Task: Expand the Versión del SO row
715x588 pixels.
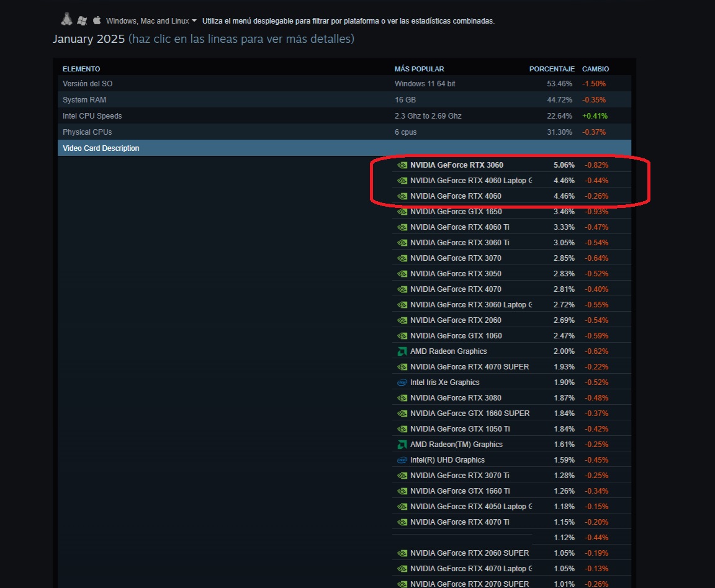Action: click(88, 84)
